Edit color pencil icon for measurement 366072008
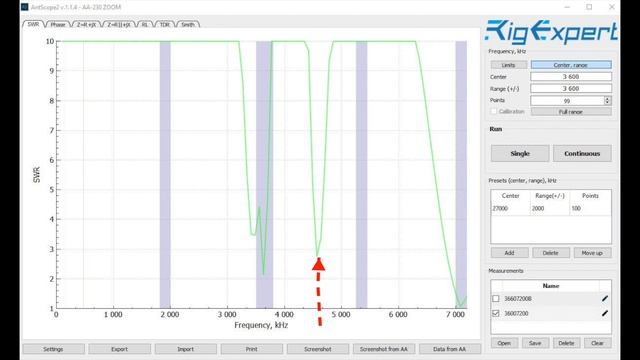 pyautogui.click(x=605, y=299)
